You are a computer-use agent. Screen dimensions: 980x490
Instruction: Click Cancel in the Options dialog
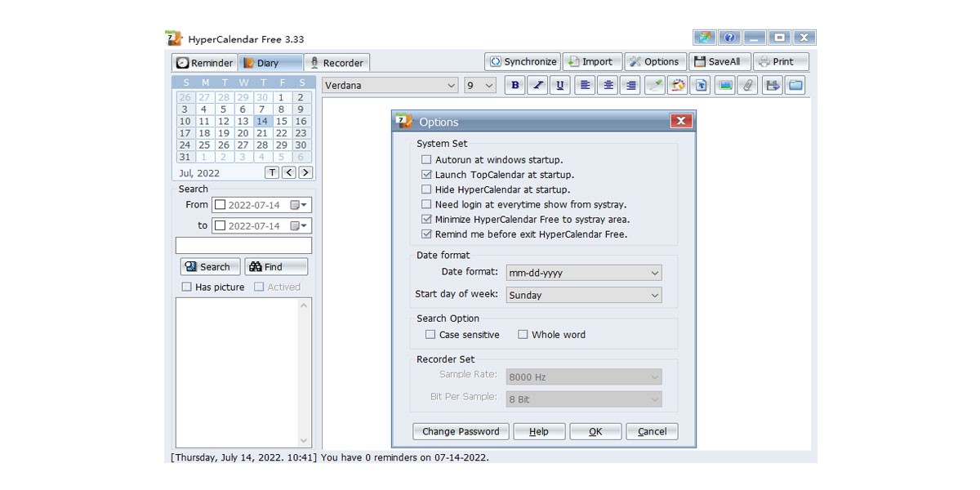click(x=652, y=431)
